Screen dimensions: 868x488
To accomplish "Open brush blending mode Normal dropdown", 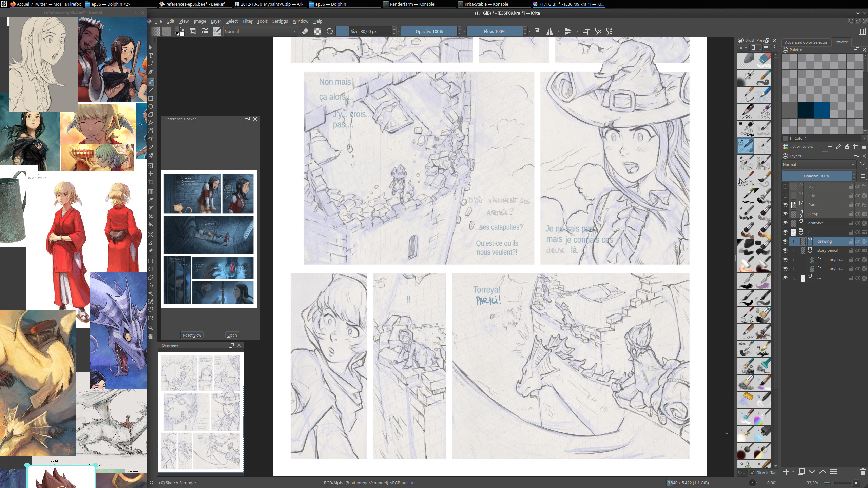I will coord(260,31).
